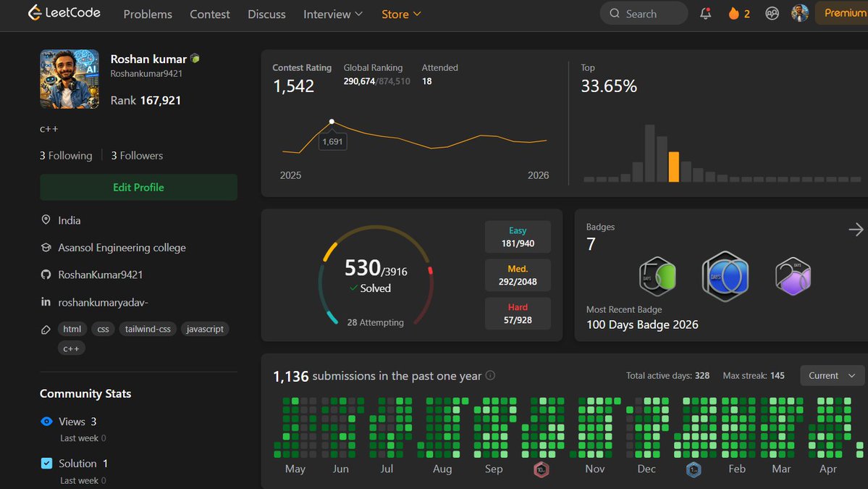Viewport: 868px width, 489px height.
Task: Click the 100 Days Badge 2026 text
Action: coord(642,325)
